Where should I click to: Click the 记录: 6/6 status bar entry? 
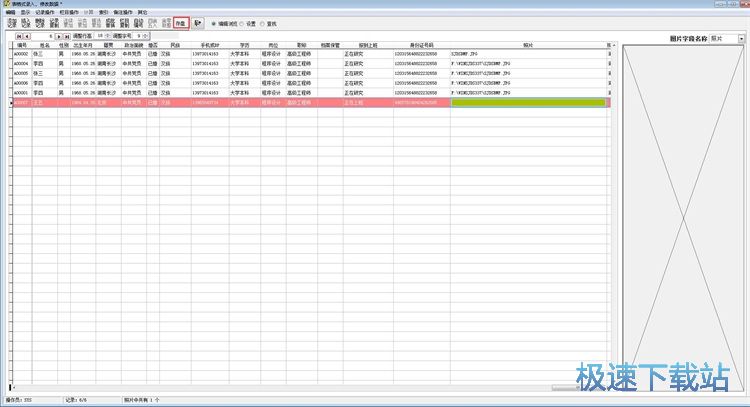point(76,399)
